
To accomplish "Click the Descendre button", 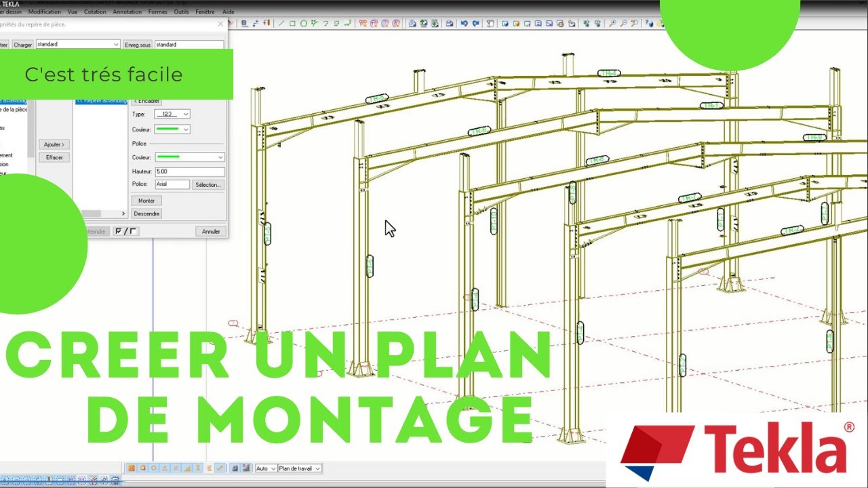I will tap(146, 213).
